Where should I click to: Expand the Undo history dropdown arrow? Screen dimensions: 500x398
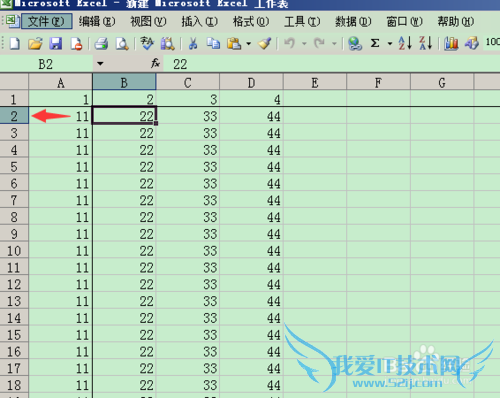(304, 43)
